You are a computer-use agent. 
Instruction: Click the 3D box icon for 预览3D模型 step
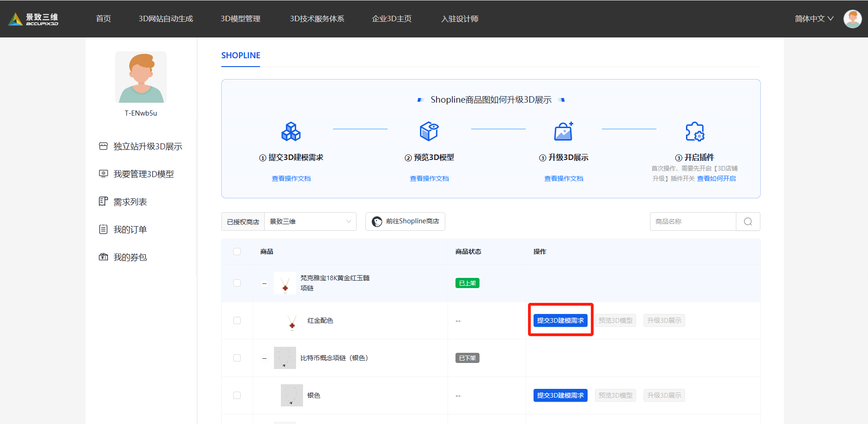(429, 131)
